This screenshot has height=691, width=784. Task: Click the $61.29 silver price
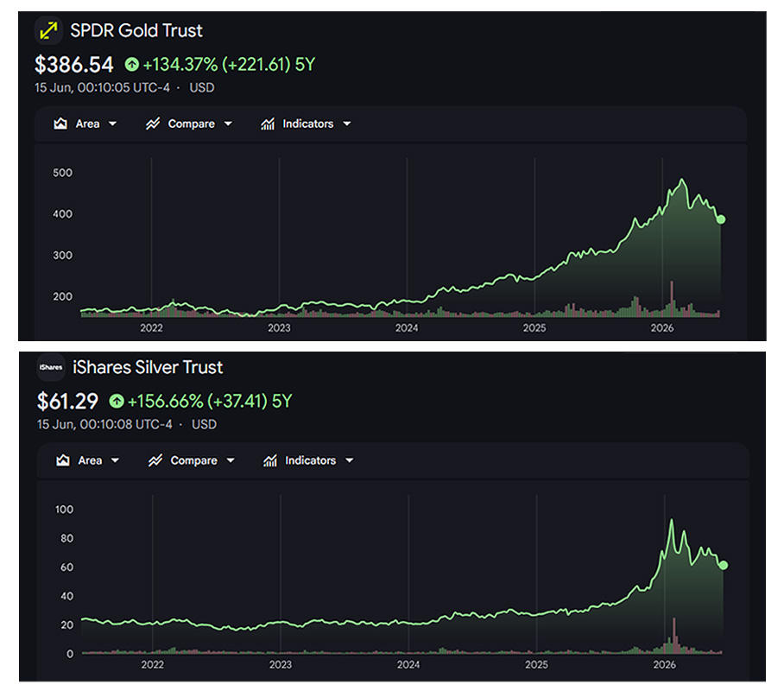[67, 402]
